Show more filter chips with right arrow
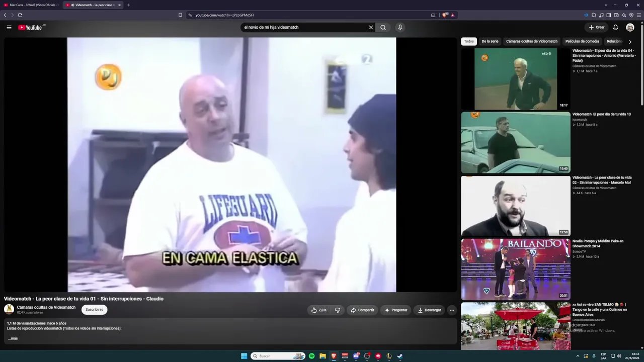The height and width of the screenshot is (362, 644). point(630,42)
